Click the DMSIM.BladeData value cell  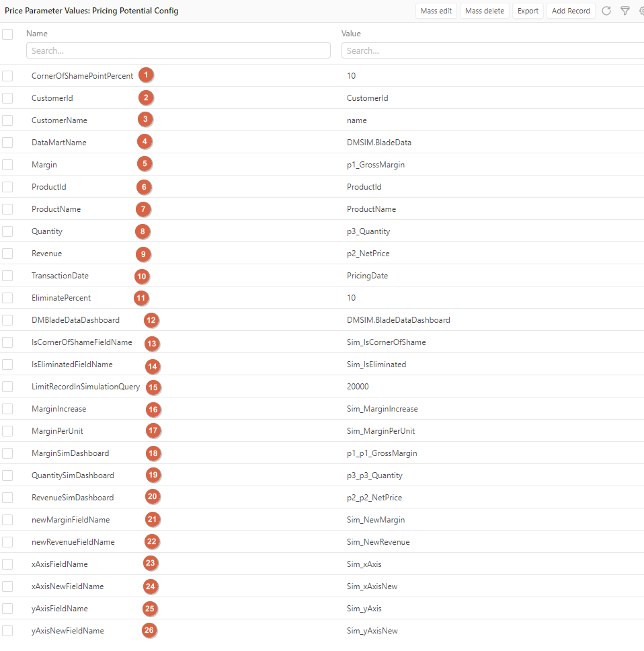pyautogui.click(x=378, y=143)
